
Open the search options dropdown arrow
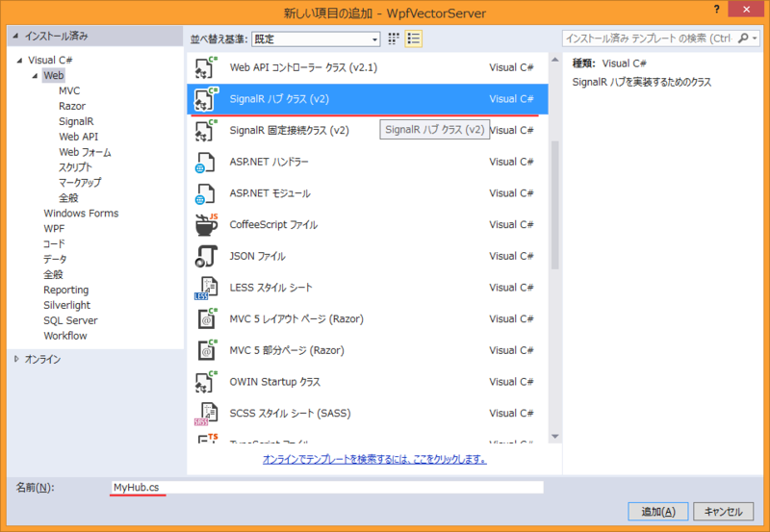(x=755, y=38)
